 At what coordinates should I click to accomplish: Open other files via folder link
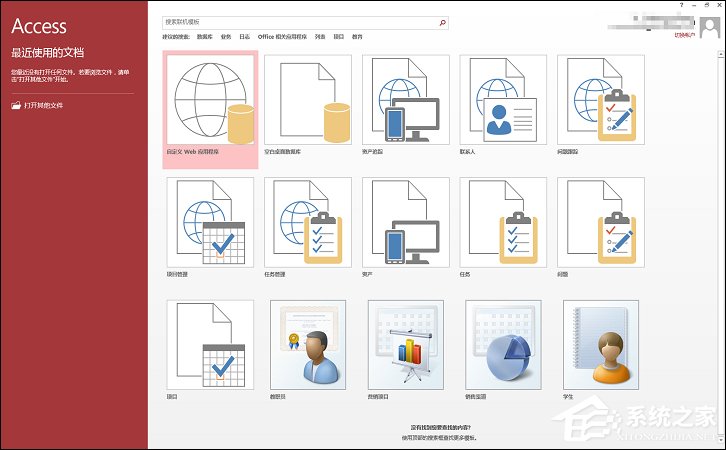tap(37, 106)
